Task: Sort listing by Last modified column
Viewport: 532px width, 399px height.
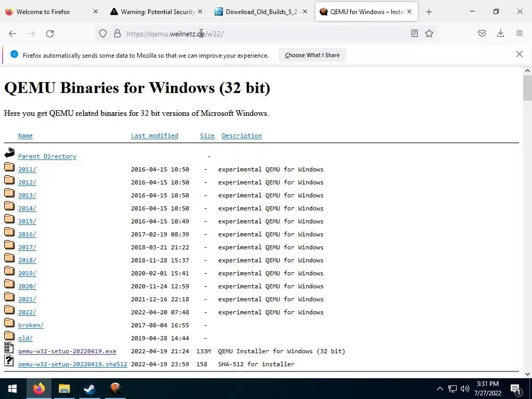Action: click(154, 136)
